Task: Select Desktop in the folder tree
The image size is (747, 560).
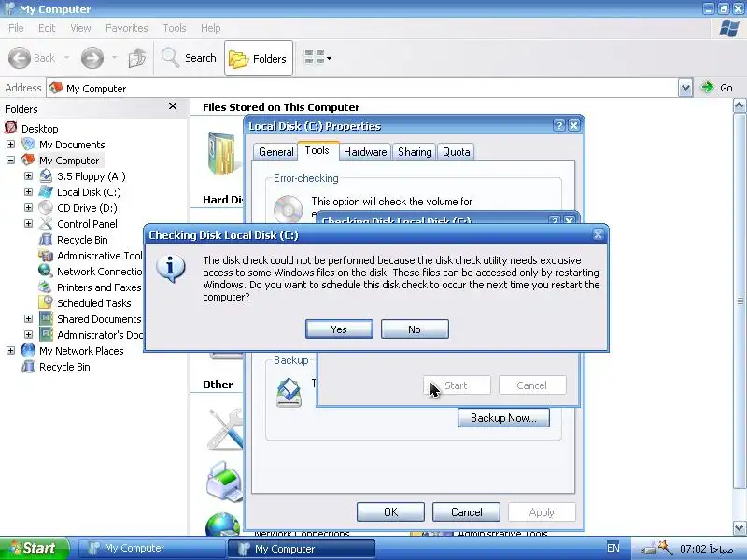Action: point(39,129)
